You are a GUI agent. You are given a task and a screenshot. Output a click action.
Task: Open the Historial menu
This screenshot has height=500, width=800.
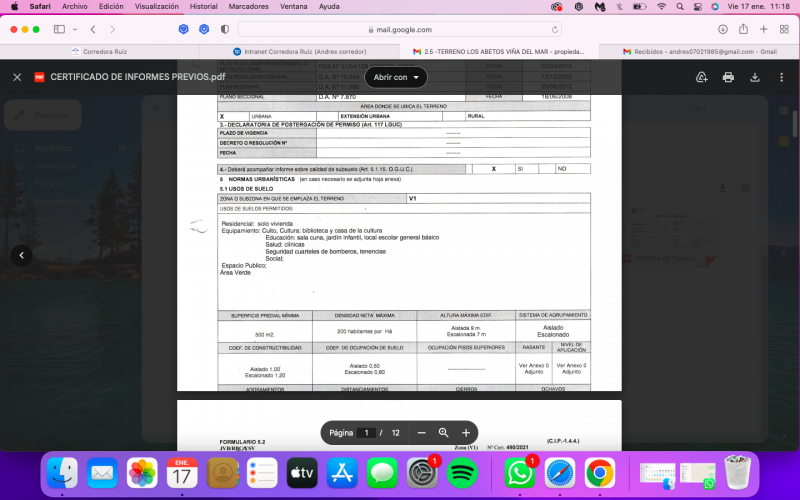coord(204,6)
